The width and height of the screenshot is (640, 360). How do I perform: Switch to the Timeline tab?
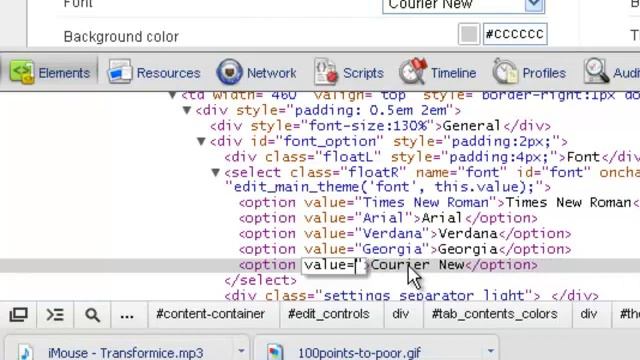pyautogui.click(x=438, y=73)
